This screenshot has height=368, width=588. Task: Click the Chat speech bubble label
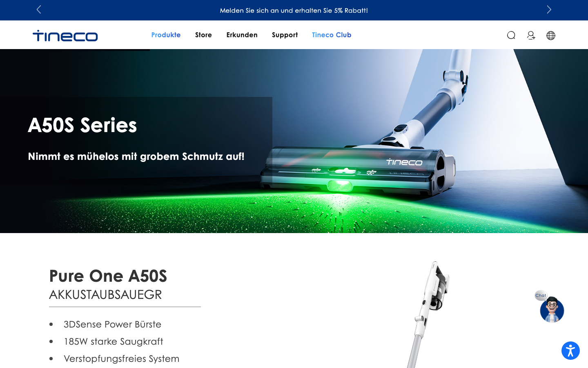tap(541, 295)
